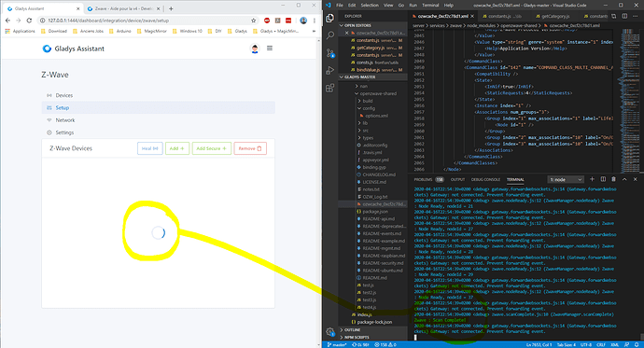Image resolution: width=644 pixels, height=348 pixels.
Task: Click the notifications bell in the VS Code status bar
Action: coord(637,344)
